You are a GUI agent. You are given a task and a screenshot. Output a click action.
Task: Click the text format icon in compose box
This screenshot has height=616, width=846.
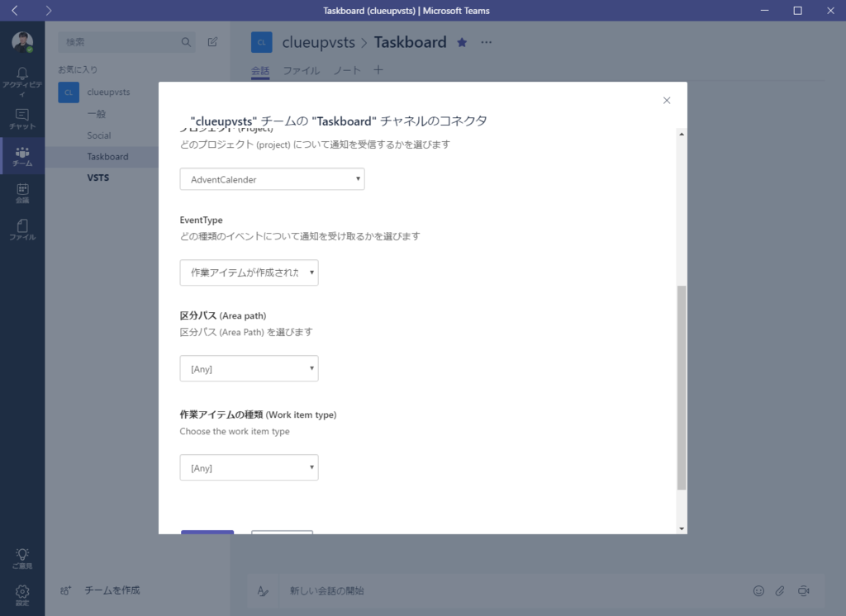(x=263, y=591)
